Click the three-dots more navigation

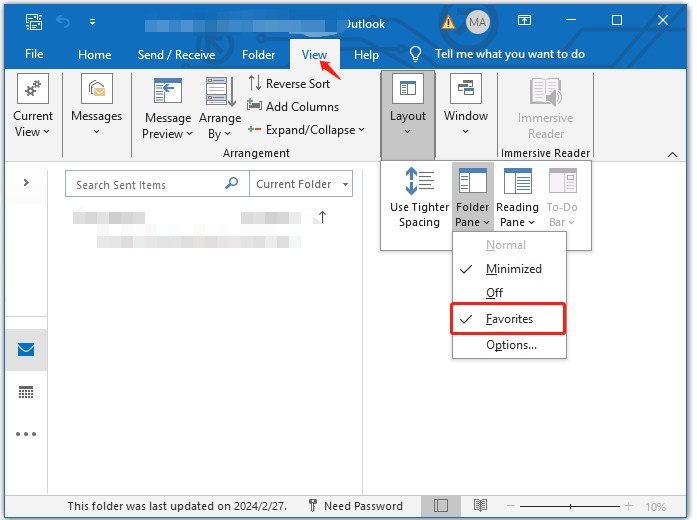pyautogui.click(x=26, y=434)
